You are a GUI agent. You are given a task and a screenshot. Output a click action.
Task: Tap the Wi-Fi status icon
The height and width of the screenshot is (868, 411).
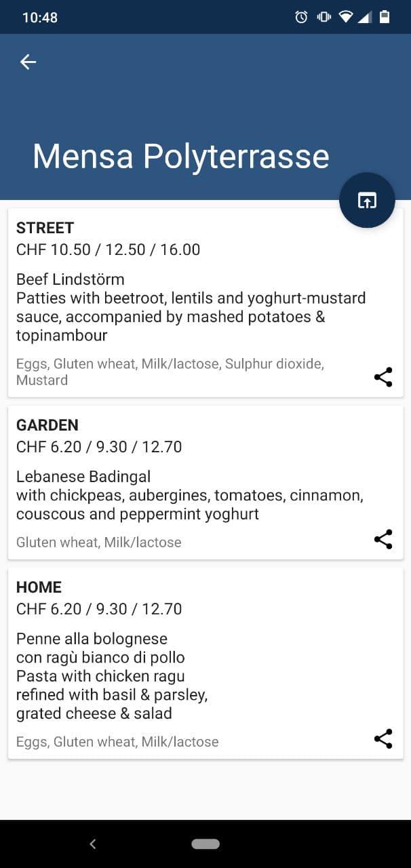pos(346,17)
